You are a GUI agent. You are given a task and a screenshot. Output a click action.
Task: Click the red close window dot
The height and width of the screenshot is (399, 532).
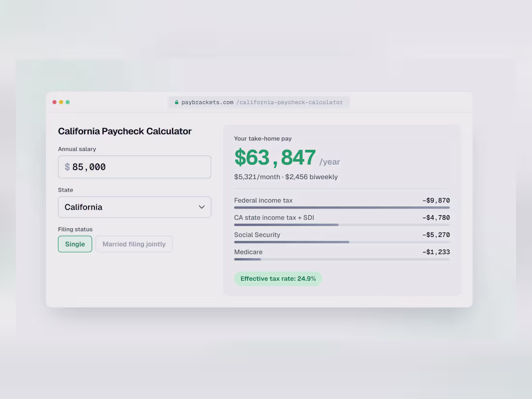pyautogui.click(x=54, y=102)
